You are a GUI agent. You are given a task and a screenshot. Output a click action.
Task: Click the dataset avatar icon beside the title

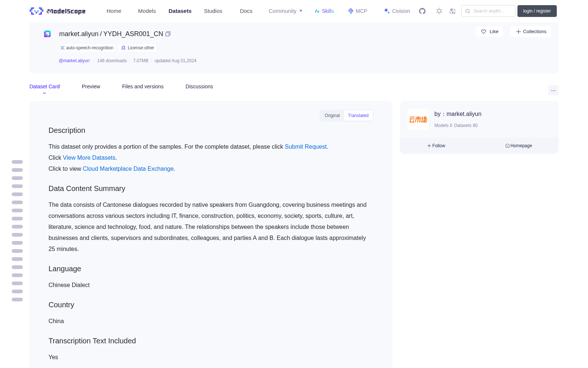point(47,34)
